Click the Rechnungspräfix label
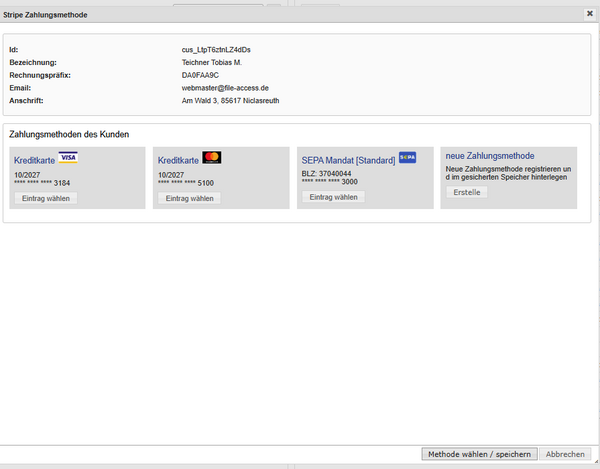This screenshot has width=600, height=469. (x=40, y=75)
